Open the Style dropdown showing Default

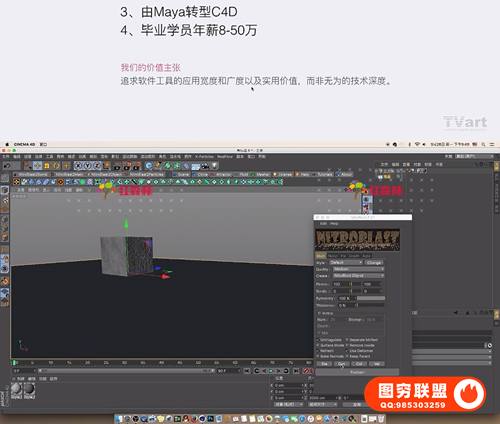(x=346, y=263)
